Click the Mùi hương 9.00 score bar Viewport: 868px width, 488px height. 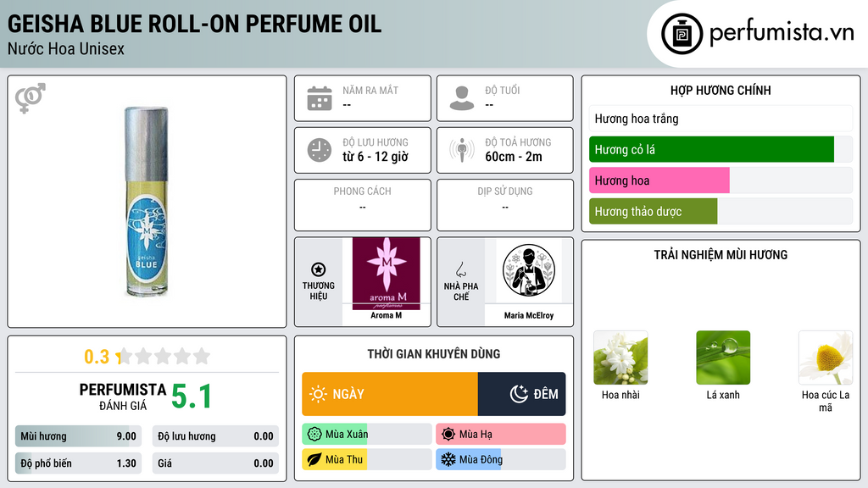tap(78, 436)
